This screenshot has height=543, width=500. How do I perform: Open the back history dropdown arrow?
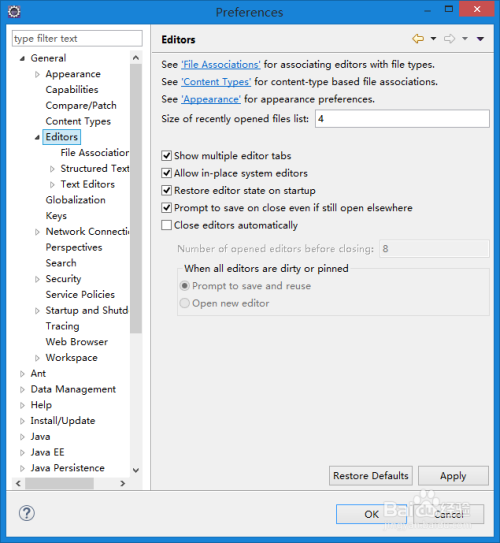[x=433, y=38]
